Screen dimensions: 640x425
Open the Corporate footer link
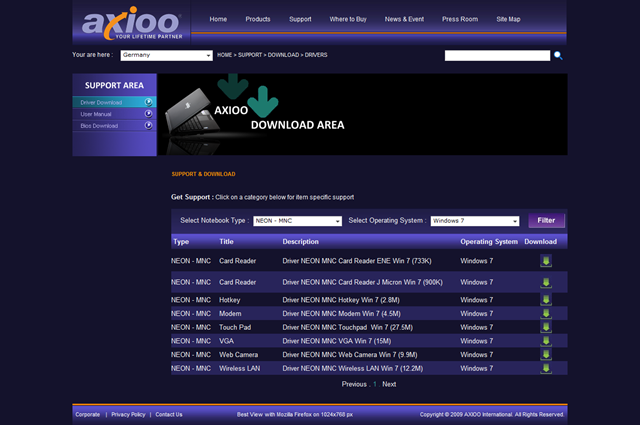88,414
